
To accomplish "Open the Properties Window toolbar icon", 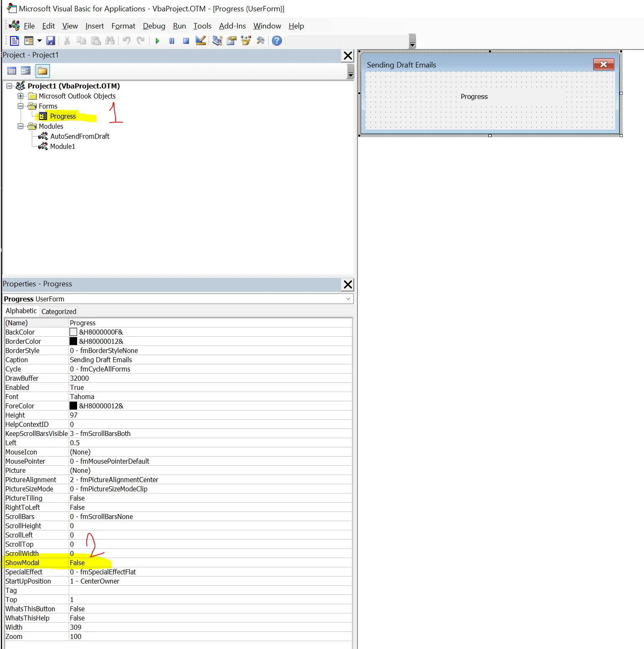I will click(x=232, y=41).
